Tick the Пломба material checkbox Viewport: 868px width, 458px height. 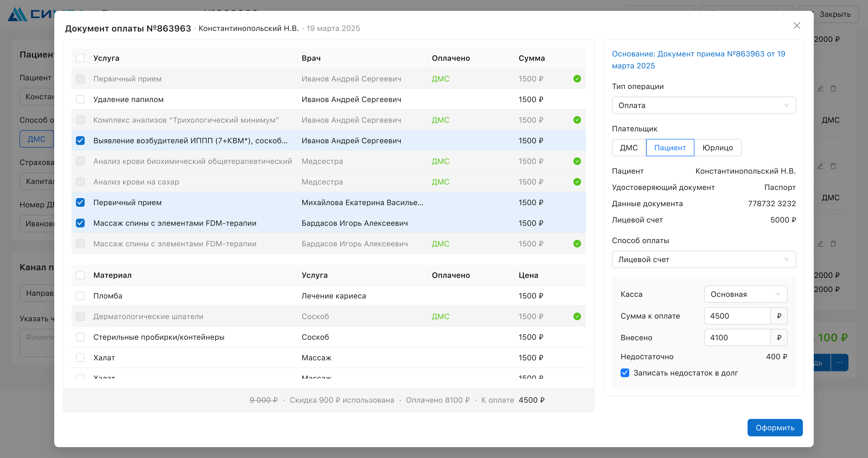(80, 296)
